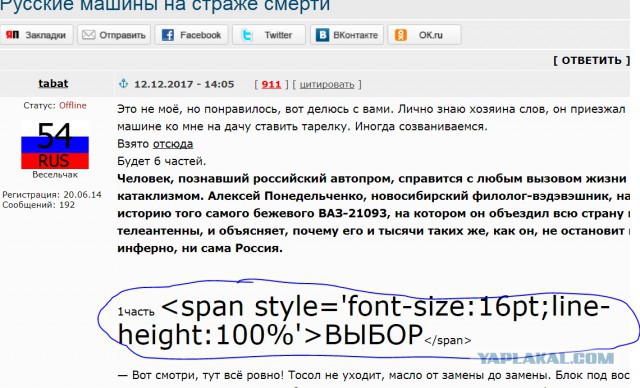Click the Facebook logo icon

[168, 35]
